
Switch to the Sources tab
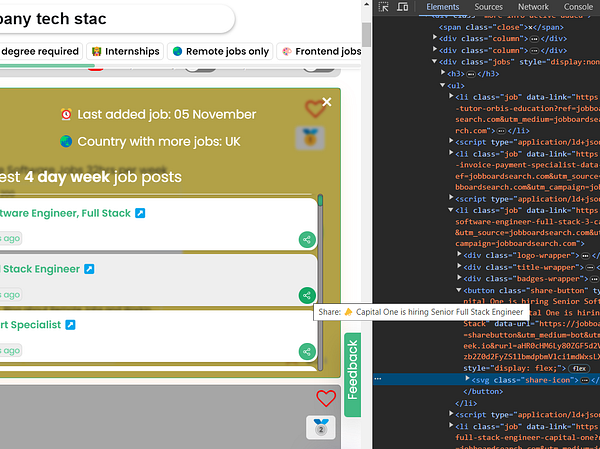(x=488, y=7)
